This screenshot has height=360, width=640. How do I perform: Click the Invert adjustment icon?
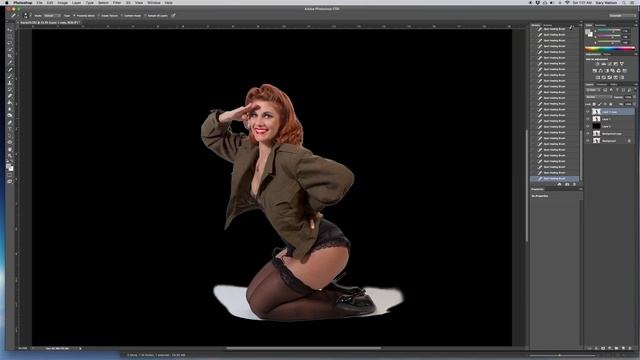point(597,78)
